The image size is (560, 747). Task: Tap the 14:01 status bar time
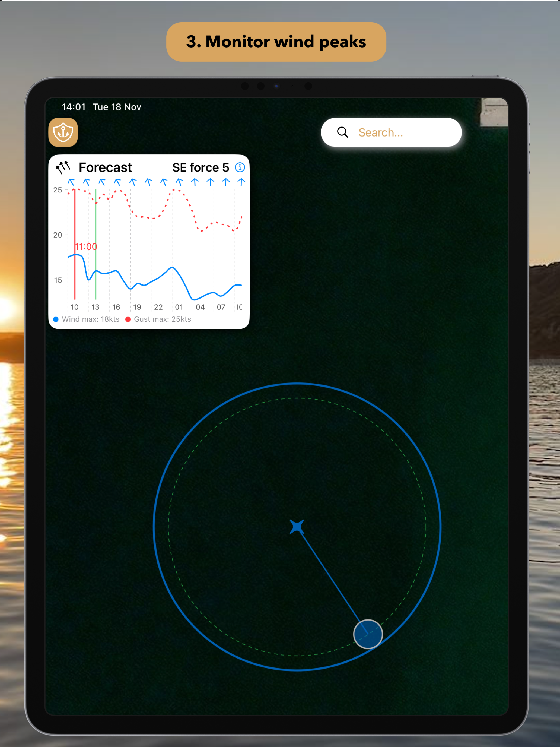pos(74,107)
